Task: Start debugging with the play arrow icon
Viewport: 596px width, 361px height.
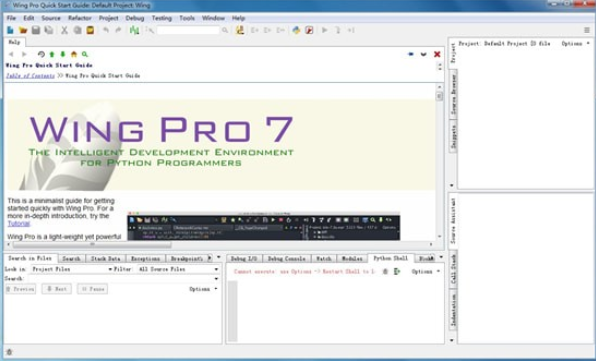Action: 325,30
